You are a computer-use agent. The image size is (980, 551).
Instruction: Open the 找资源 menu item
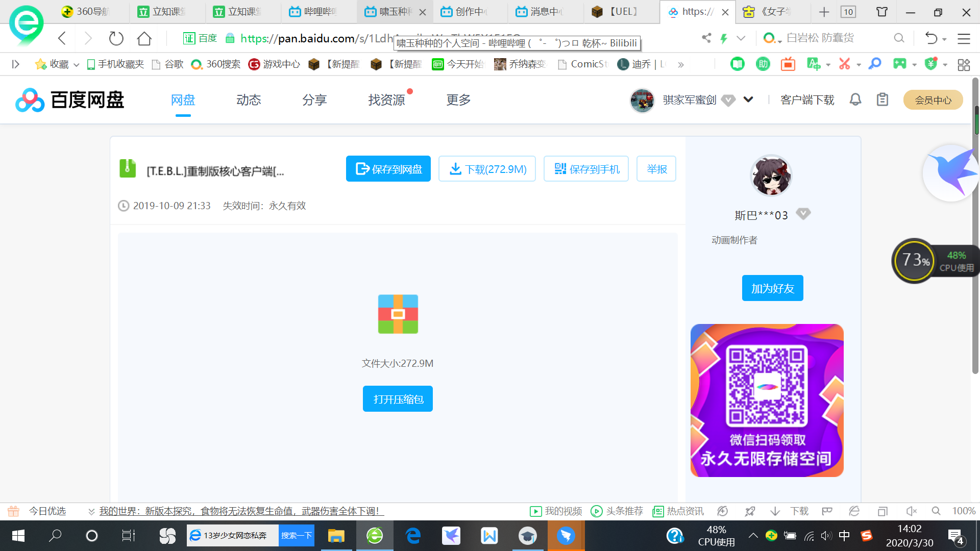386,100
